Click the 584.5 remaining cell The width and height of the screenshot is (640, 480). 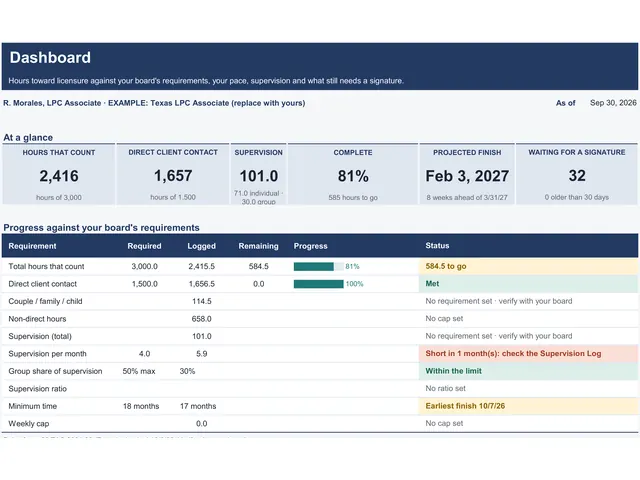(x=259, y=267)
